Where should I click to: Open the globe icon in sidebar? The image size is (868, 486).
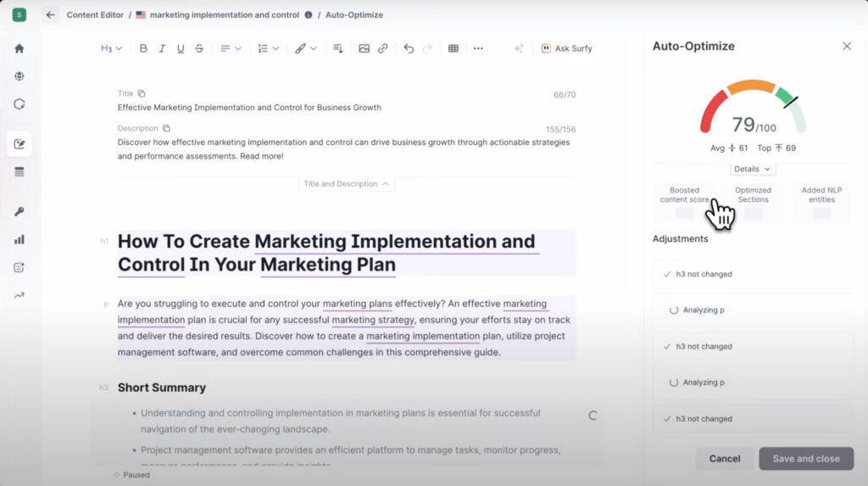(19, 76)
